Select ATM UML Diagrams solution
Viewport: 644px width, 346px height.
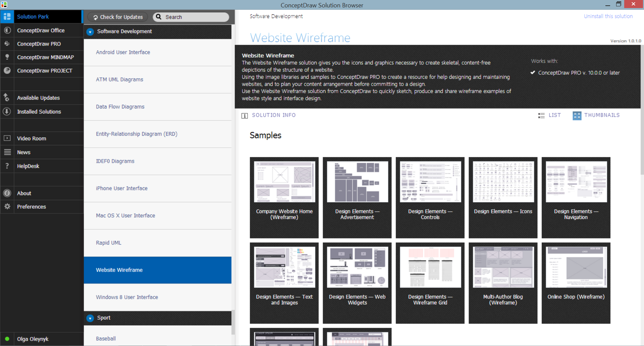click(158, 79)
